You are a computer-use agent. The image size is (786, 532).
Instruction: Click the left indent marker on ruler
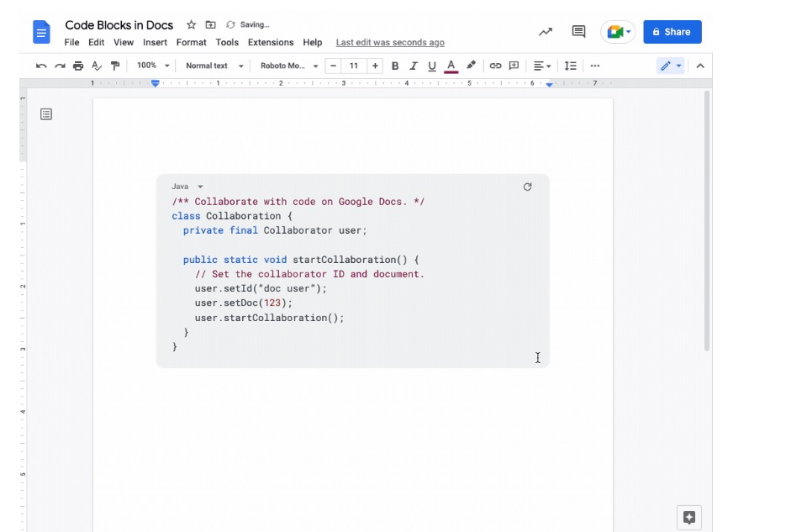[156, 84]
